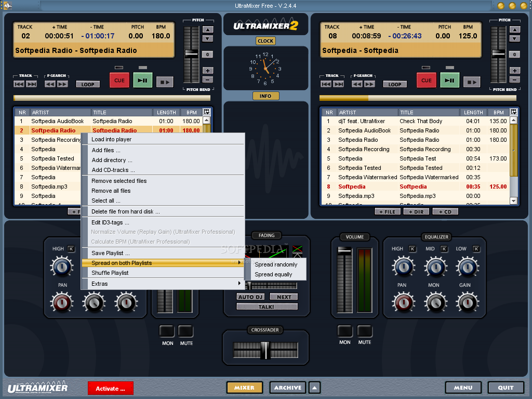Viewport: 532px width, 399px height.
Task: Click left deck pitch bend plus
Action: click(x=208, y=71)
